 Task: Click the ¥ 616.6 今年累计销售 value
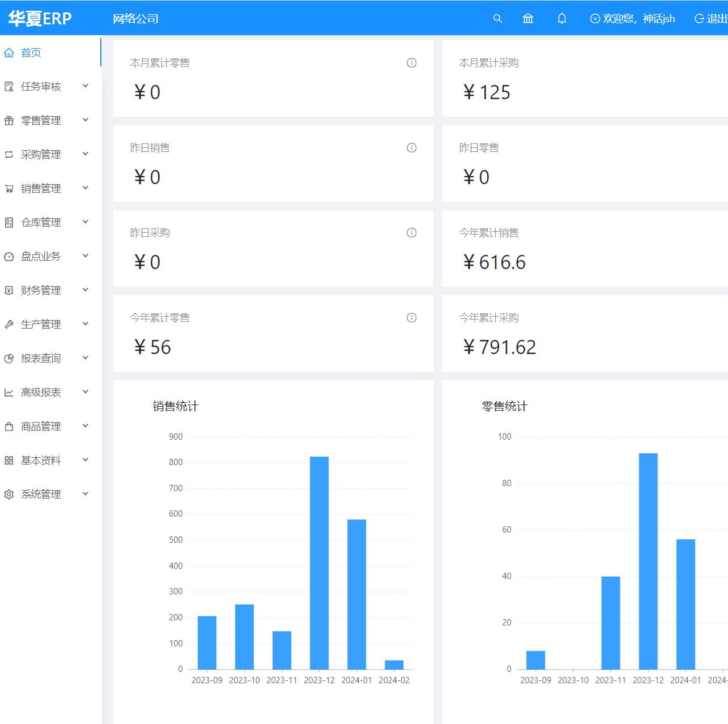[494, 262]
